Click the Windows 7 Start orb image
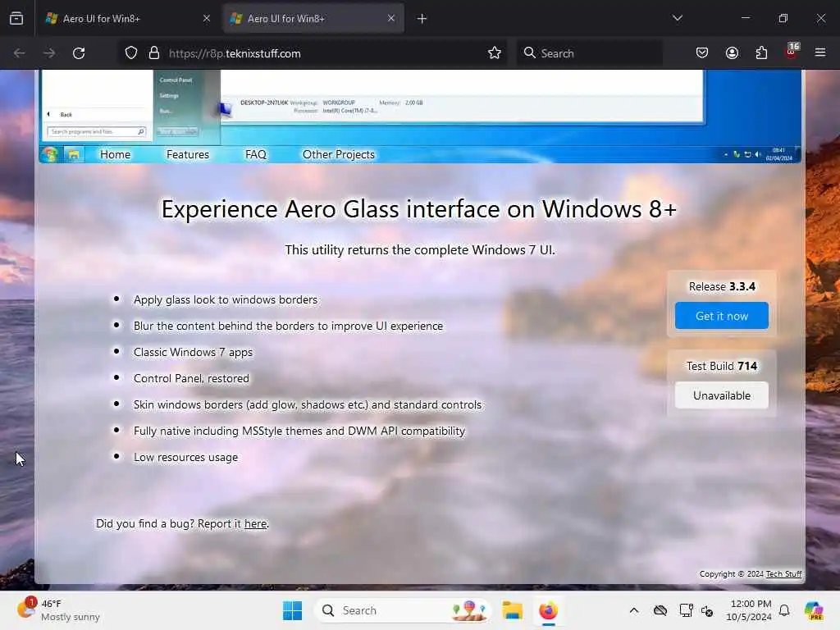The height and width of the screenshot is (630, 840). 50,154
